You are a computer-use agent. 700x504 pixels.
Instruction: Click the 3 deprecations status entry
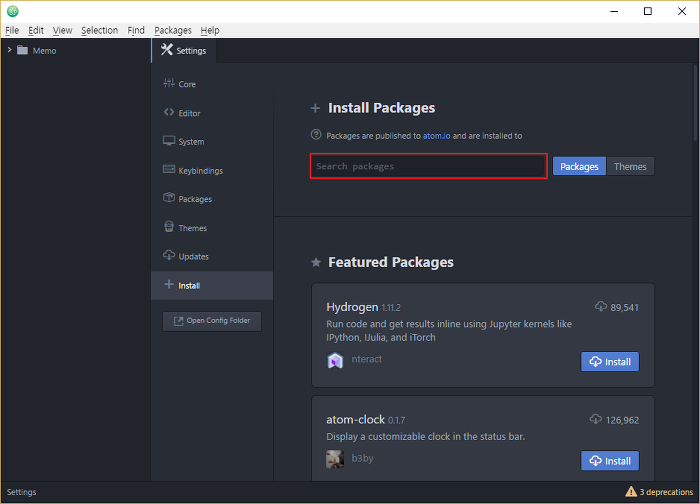pos(659,492)
